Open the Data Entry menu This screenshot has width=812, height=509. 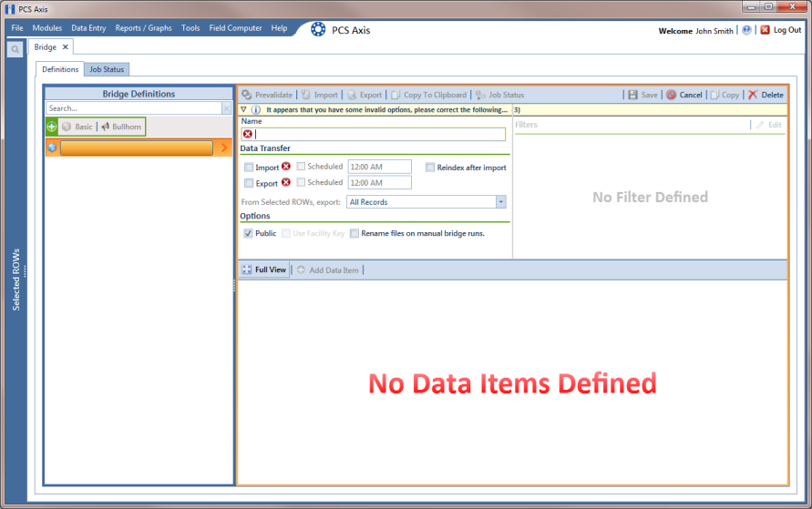coord(88,28)
